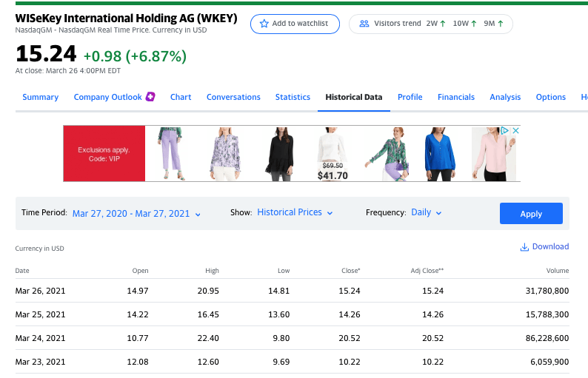The image size is (588, 378).
Task: Open the Show Historical Prices dropdown
Action: tap(295, 212)
